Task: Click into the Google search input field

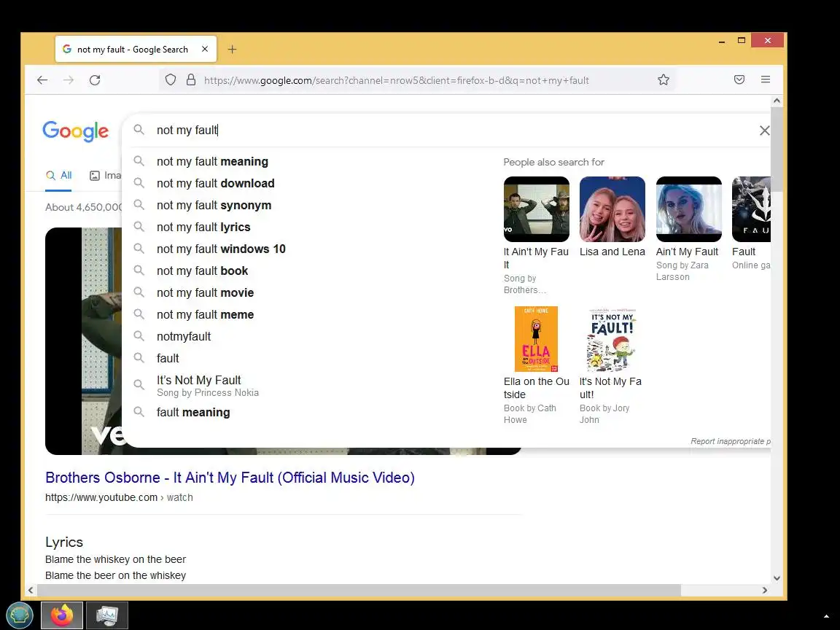Action: (450, 131)
